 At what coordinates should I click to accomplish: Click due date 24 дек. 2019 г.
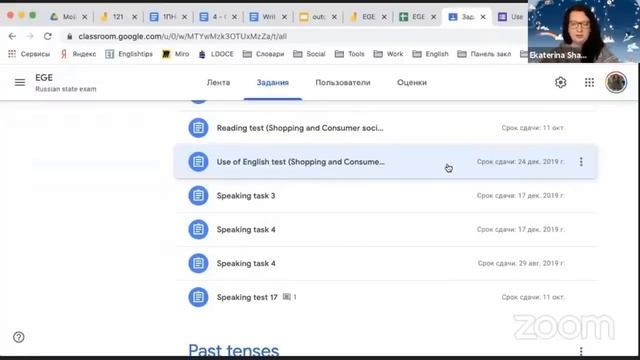click(520, 162)
